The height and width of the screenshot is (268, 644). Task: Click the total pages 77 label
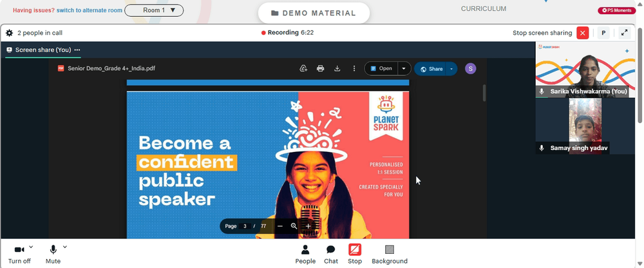[263, 226]
